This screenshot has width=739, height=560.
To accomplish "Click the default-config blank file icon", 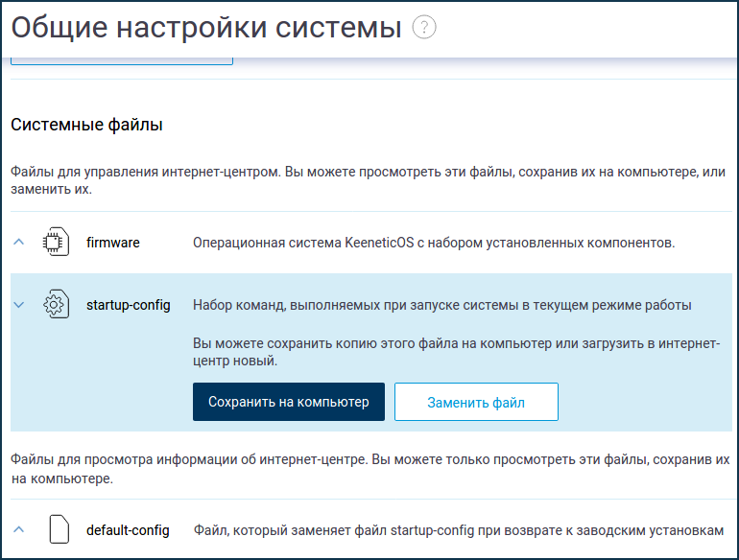I will coord(59,529).
